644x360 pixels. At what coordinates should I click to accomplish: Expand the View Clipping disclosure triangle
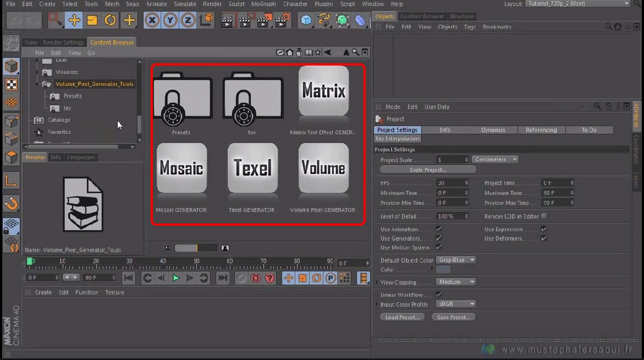click(x=377, y=282)
